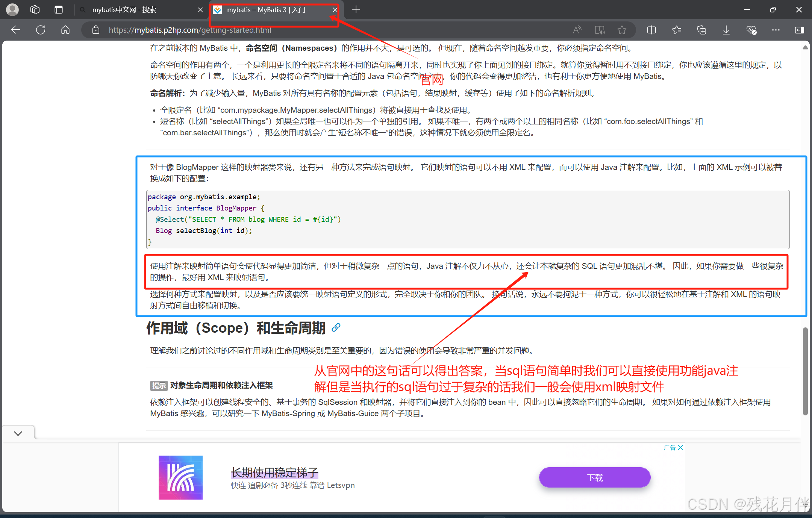
Task: Open the Downloads icon
Action: [726, 30]
